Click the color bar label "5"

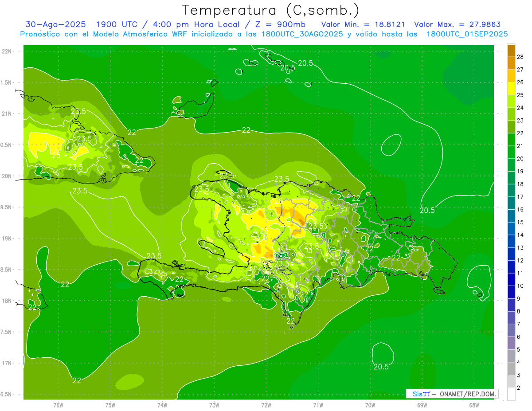pos(519,350)
